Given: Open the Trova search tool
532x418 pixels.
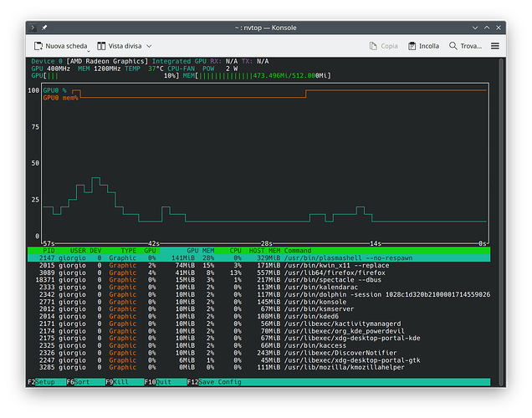Looking at the screenshot, I should click(x=465, y=46).
